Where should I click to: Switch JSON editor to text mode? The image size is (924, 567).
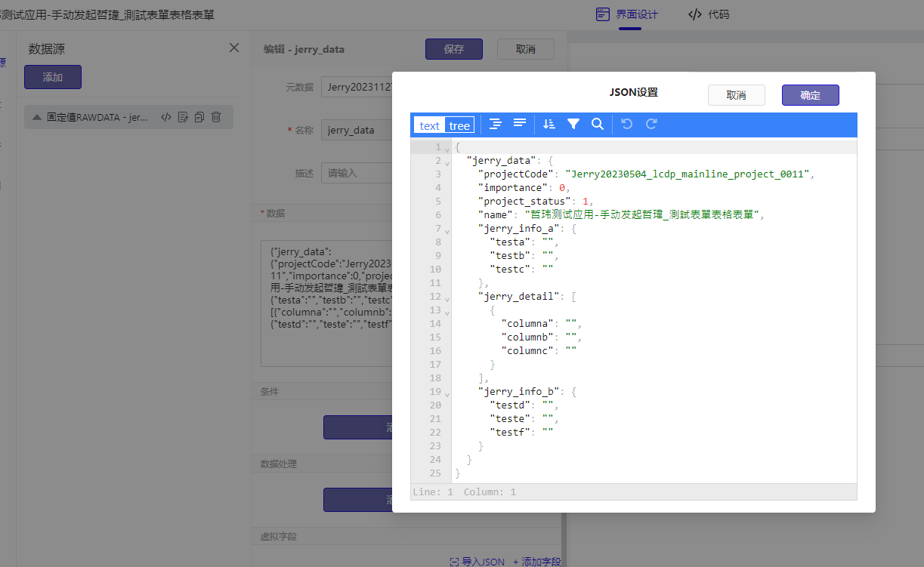coord(430,125)
